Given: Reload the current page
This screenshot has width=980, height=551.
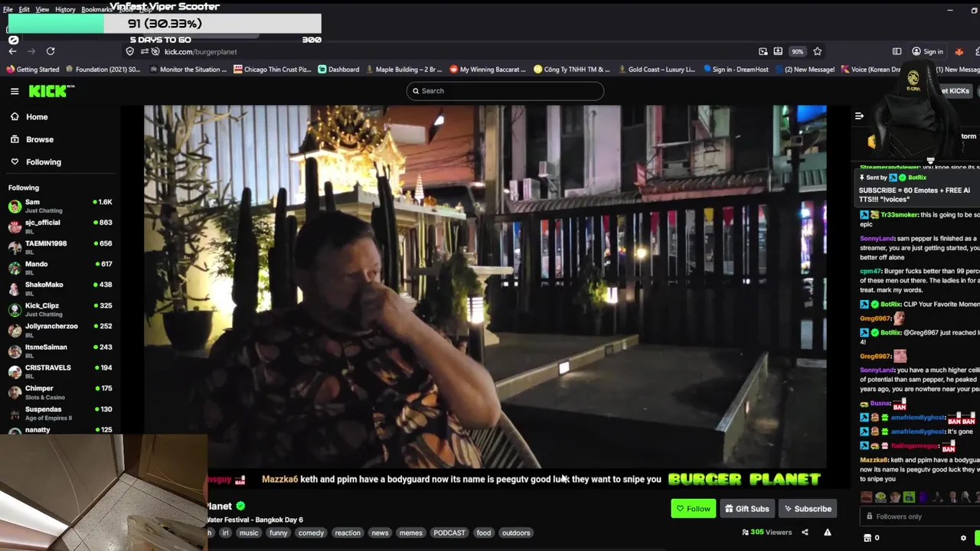Looking at the screenshot, I should click(51, 51).
